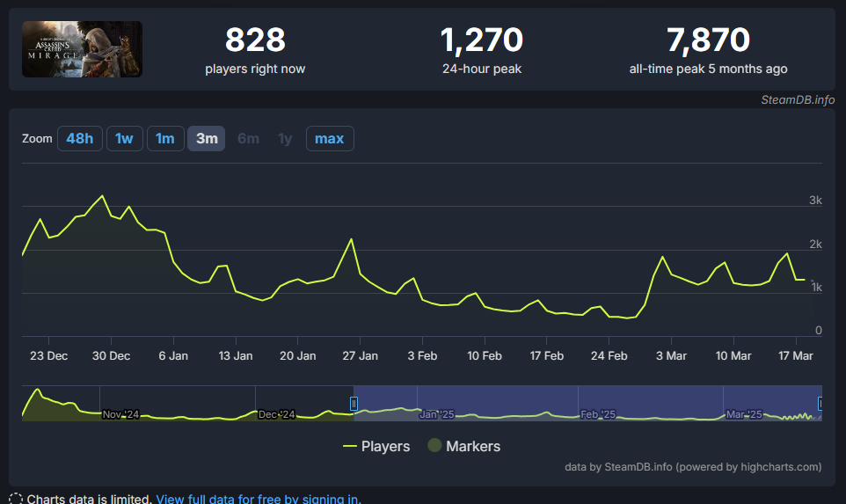The height and width of the screenshot is (504, 846).
Task: Click the 2k y-axis label
Action: click(815, 244)
